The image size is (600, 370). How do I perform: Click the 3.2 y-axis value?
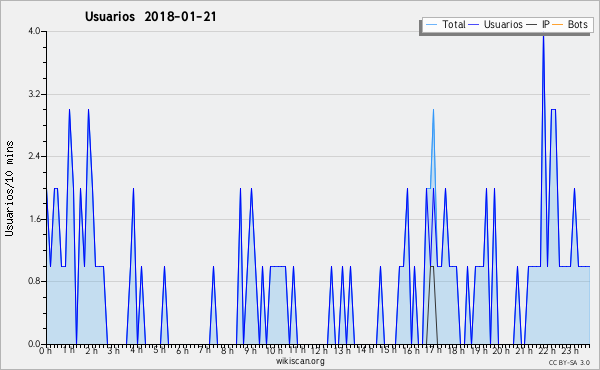coord(34,94)
